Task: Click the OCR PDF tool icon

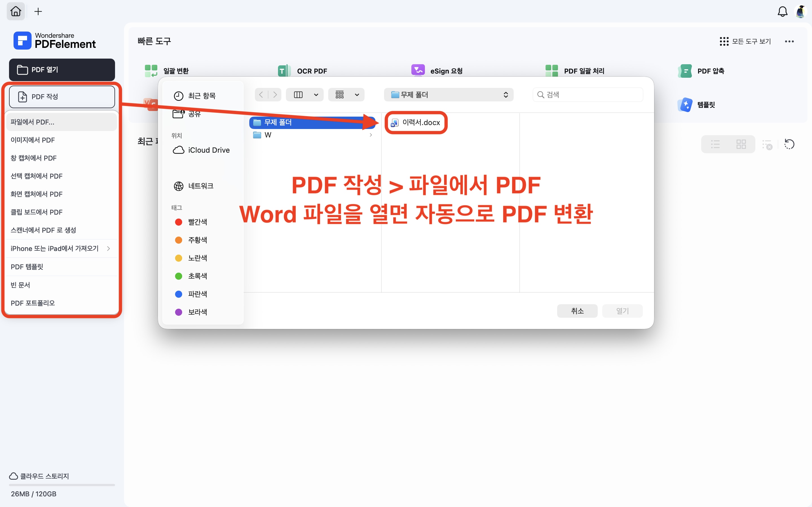Action: [x=284, y=71]
